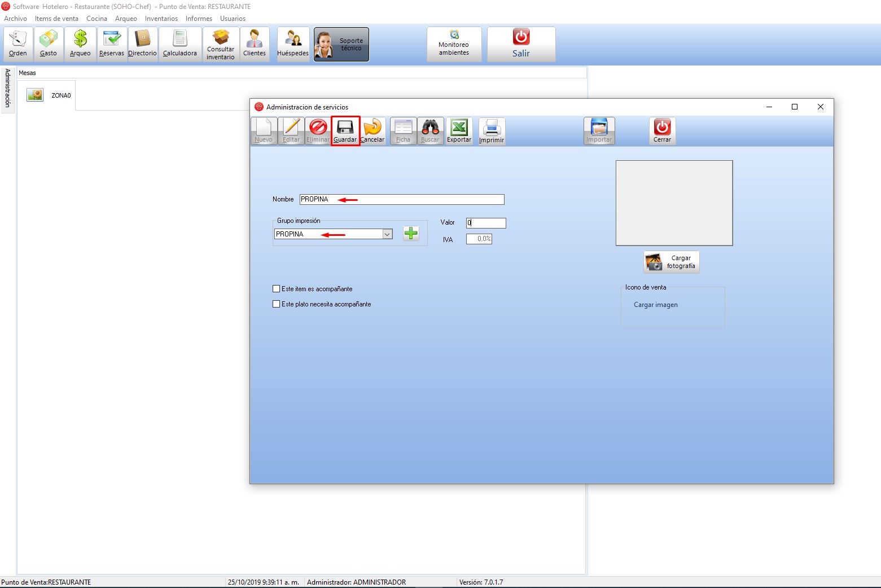This screenshot has height=588, width=881.
Task: Check 'Este plato necesita acompañante'
Action: click(x=277, y=304)
